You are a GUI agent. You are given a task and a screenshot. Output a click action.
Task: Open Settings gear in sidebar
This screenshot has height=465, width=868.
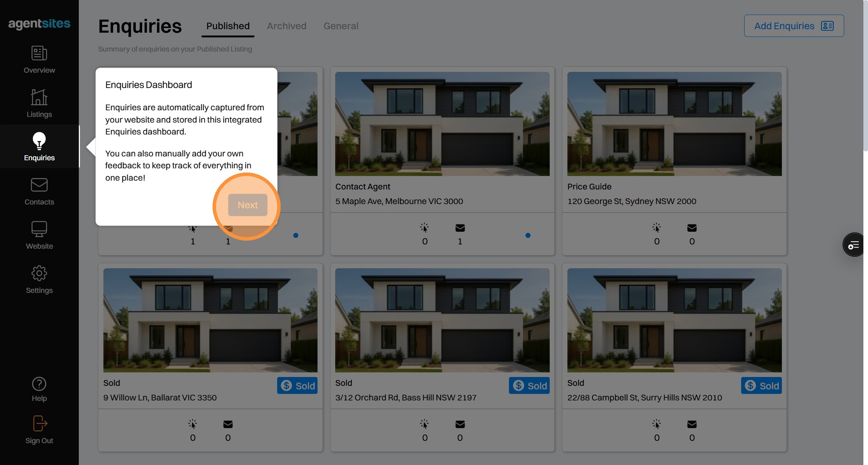point(39,274)
